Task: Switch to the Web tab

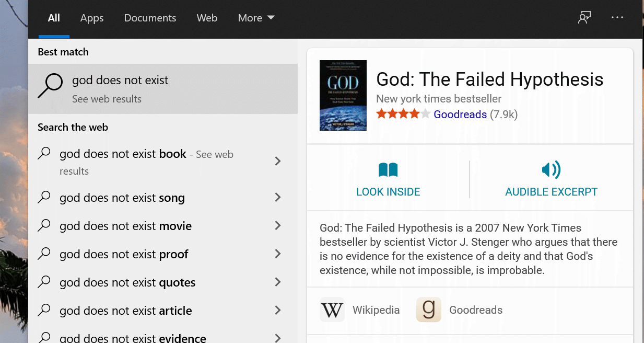Action: (x=207, y=18)
